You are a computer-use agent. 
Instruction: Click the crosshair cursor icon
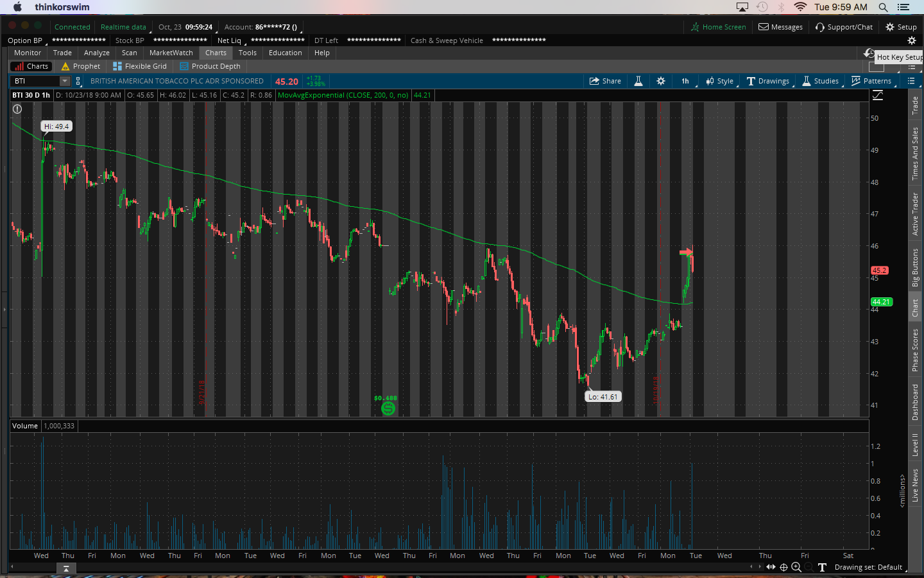tap(783, 567)
